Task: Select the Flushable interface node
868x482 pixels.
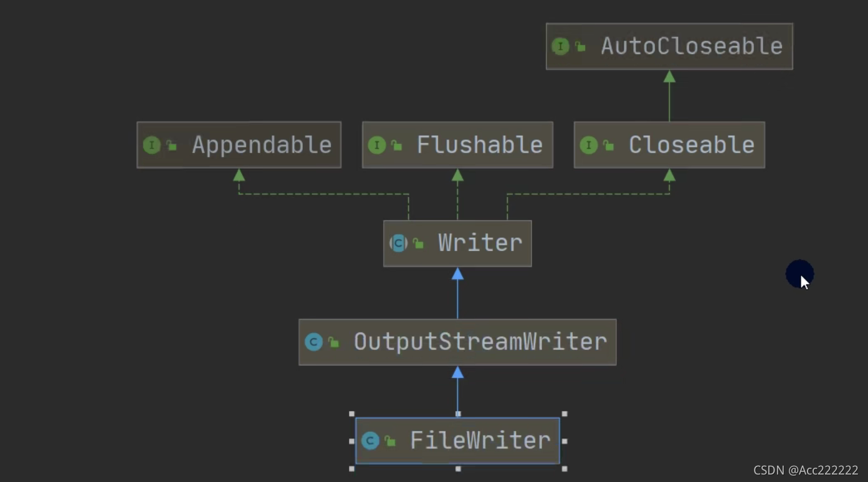Action: [x=457, y=144]
